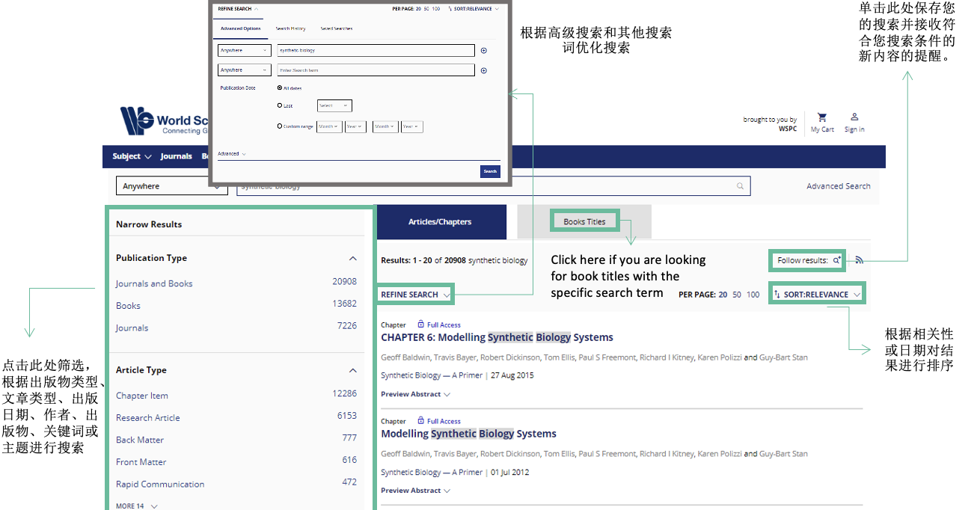Open the My Cart shopping cart icon

pyautogui.click(x=822, y=117)
